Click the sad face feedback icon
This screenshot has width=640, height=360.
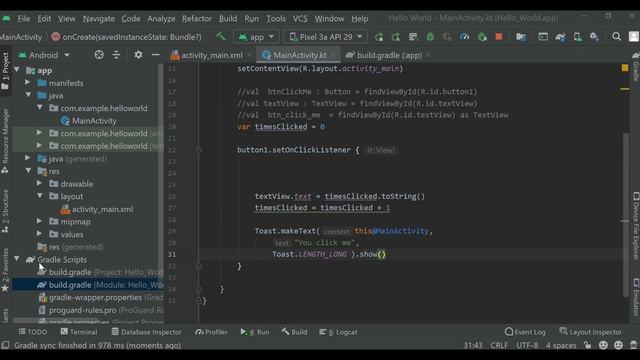coord(618,345)
